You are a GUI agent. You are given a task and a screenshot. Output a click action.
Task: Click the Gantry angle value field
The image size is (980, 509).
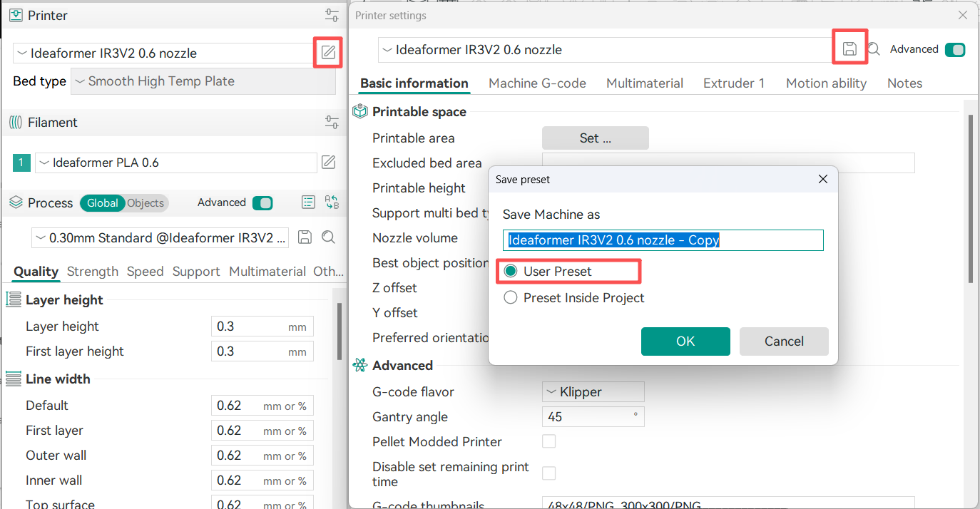(593, 416)
